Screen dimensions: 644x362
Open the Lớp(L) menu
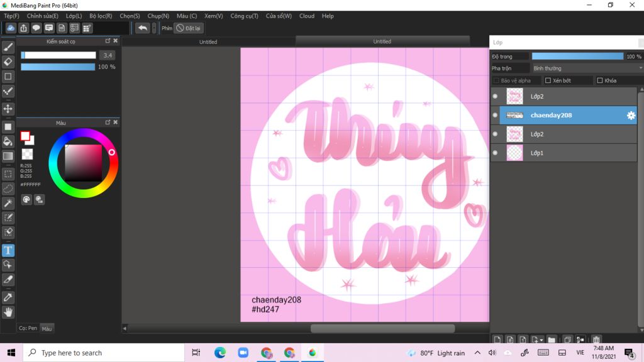coord(74,16)
